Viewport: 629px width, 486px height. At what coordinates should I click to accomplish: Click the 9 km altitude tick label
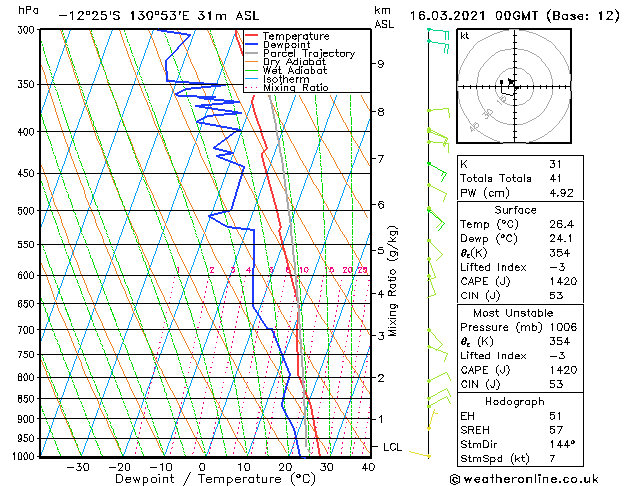click(381, 64)
